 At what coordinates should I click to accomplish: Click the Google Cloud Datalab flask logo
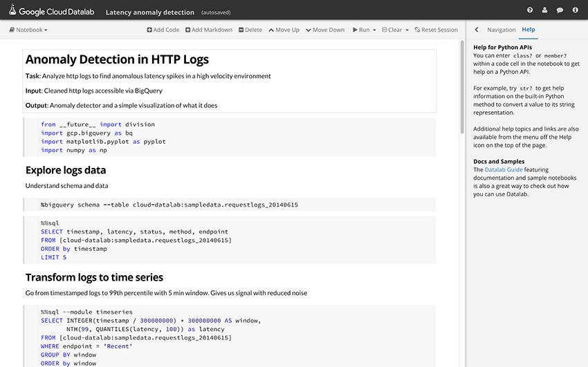pos(12,10)
